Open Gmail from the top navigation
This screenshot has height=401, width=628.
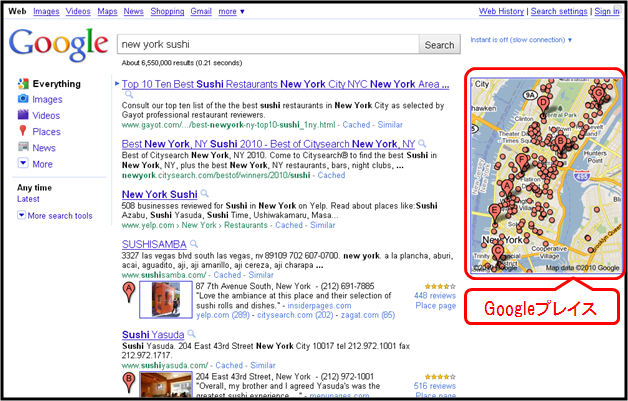coord(201,11)
